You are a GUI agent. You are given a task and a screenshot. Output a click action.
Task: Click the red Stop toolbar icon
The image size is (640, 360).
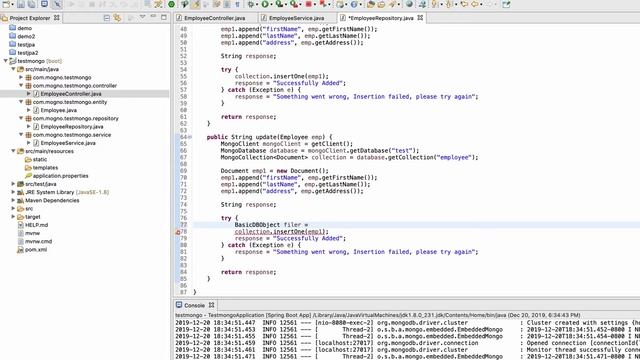309,4
